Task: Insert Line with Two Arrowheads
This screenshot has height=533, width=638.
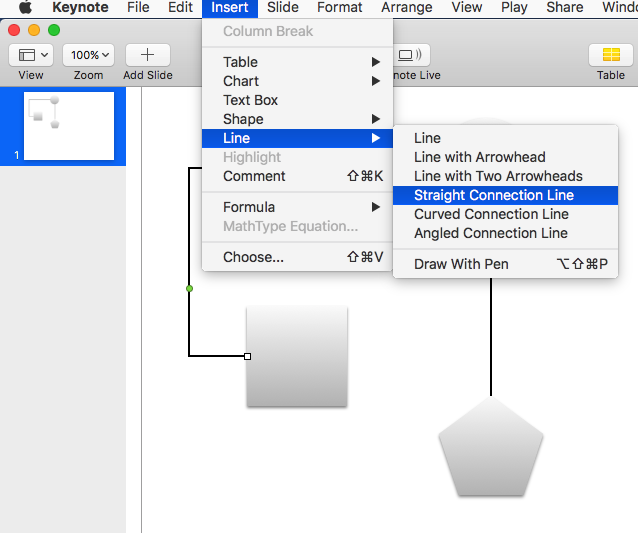Action: 505,176
